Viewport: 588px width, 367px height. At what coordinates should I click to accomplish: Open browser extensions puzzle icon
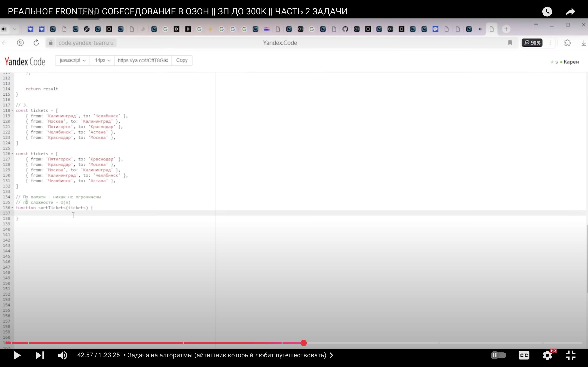(x=568, y=43)
